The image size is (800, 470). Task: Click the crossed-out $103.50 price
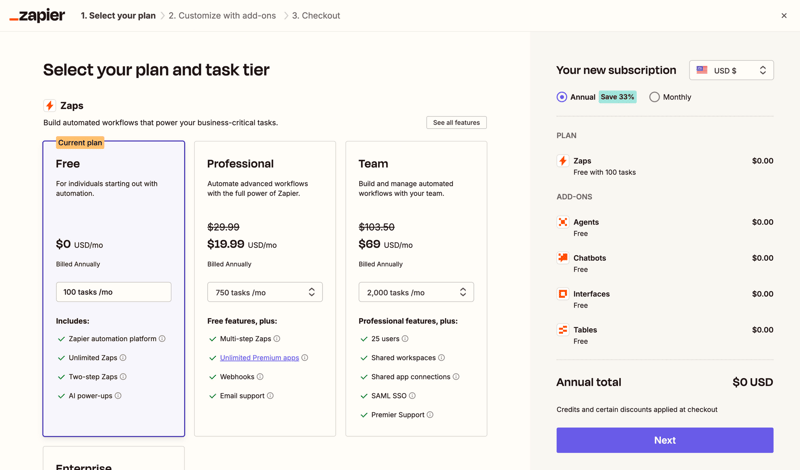point(377,227)
